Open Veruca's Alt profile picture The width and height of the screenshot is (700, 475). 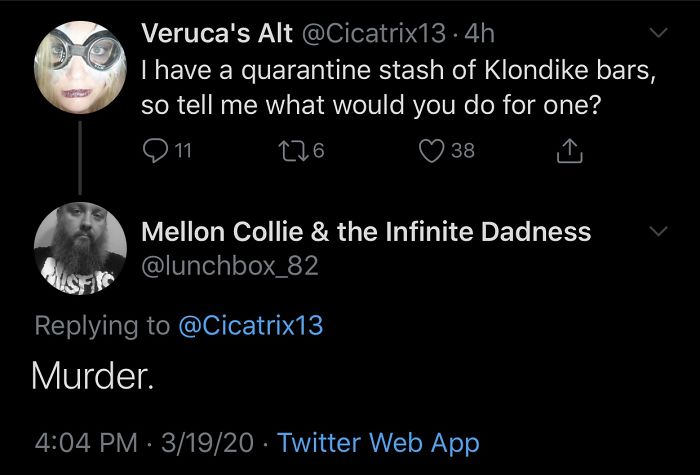(x=79, y=65)
